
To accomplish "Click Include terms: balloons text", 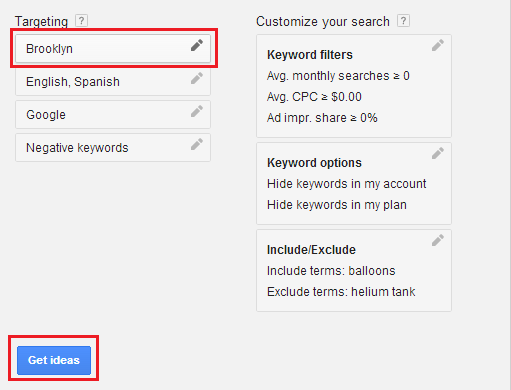I will [331, 271].
